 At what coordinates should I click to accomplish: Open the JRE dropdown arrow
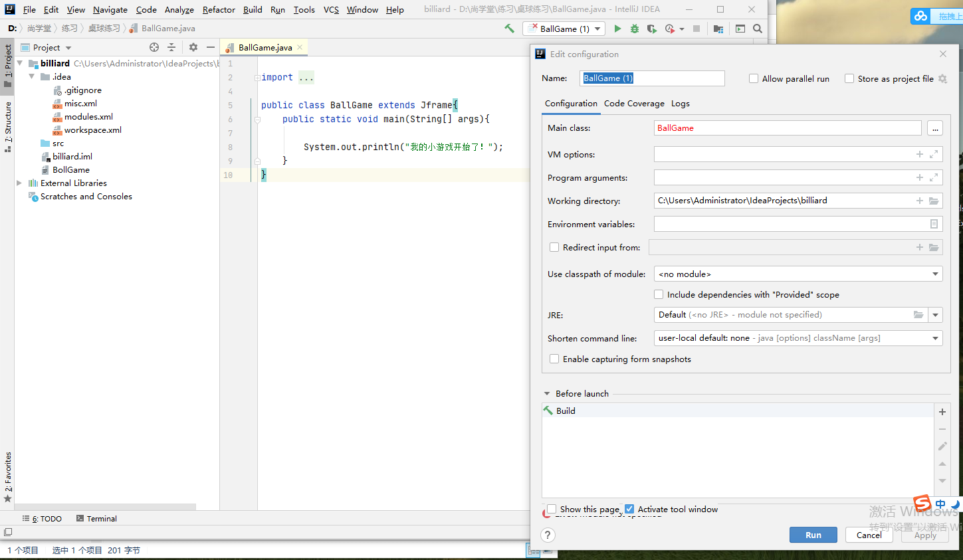click(935, 315)
